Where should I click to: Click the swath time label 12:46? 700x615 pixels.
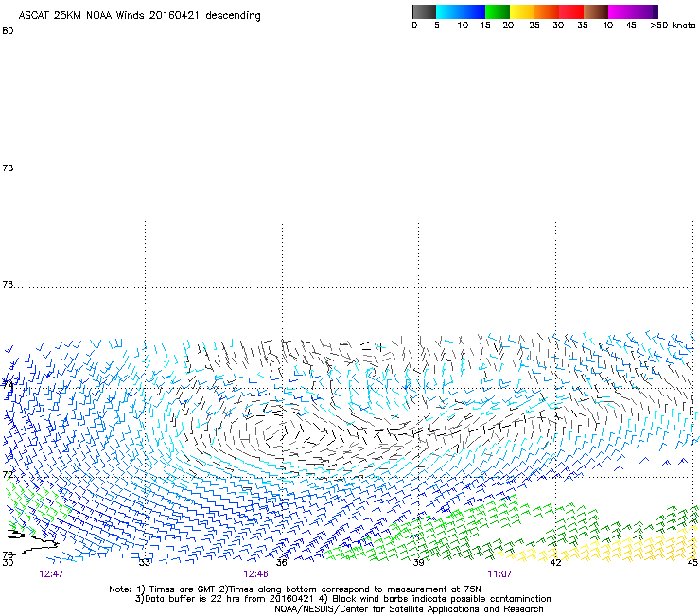(255, 574)
